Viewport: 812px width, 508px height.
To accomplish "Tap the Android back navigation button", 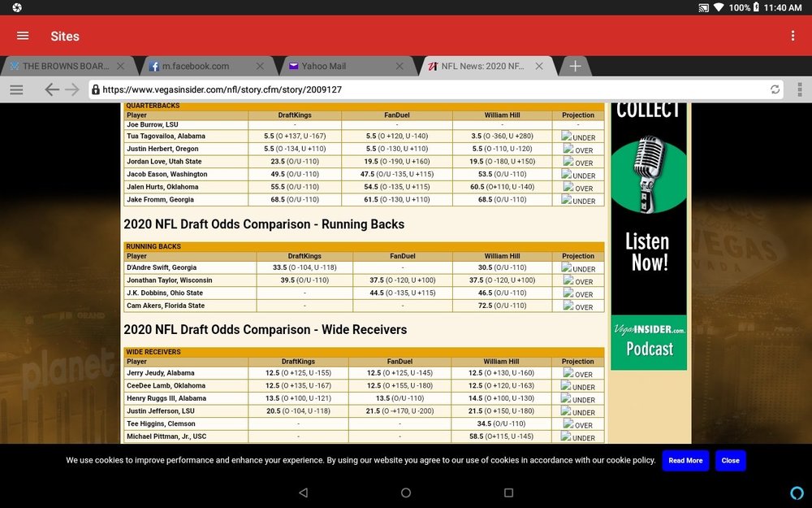I will tap(304, 493).
